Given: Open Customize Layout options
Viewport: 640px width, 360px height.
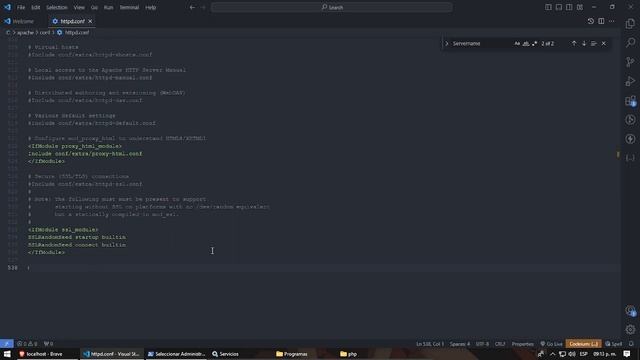Looking at the screenshot, I should coord(580,7).
